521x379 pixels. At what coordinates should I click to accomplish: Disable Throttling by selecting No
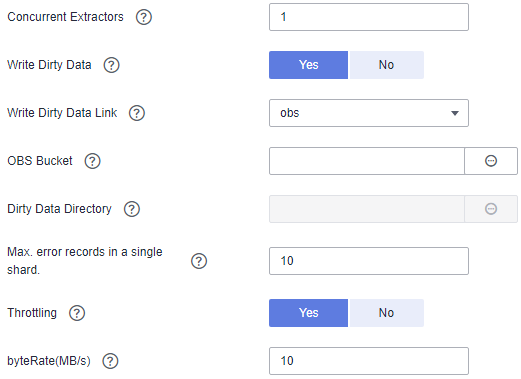pyautogui.click(x=386, y=313)
